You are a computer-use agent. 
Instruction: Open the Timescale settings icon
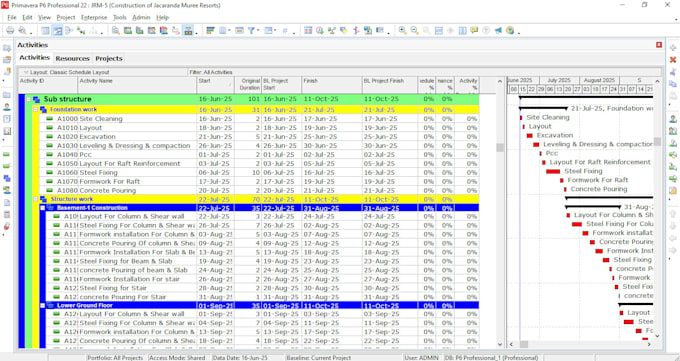pos(239,30)
